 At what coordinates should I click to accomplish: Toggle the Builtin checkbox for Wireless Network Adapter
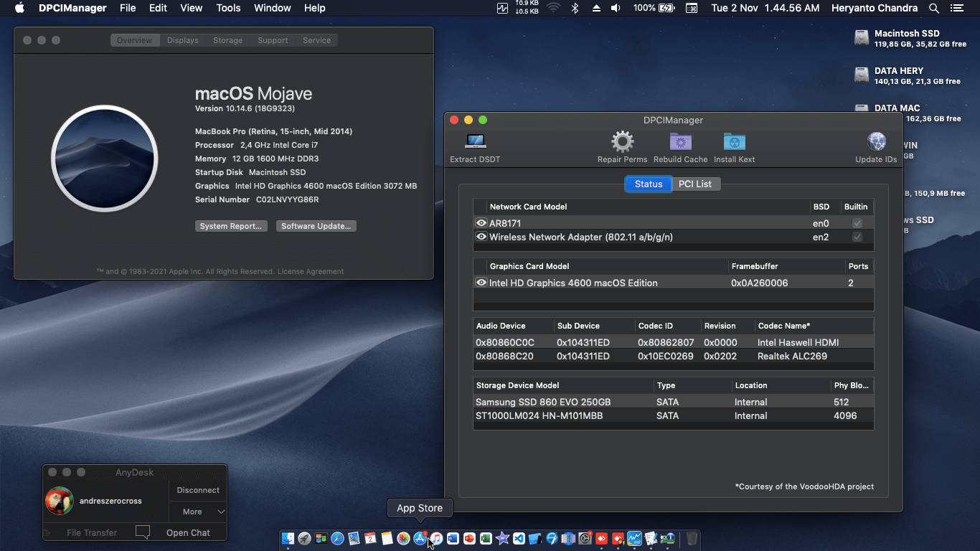click(x=857, y=237)
